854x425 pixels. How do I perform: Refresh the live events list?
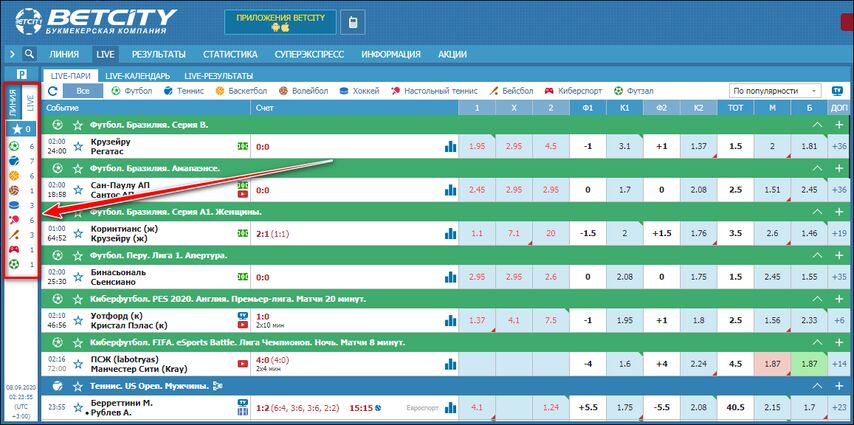click(x=52, y=91)
